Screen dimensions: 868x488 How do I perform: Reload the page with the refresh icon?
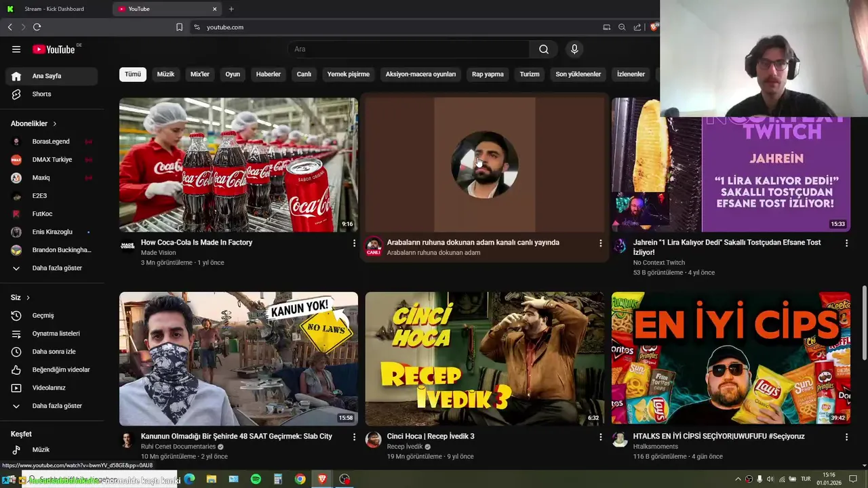coord(37,27)
